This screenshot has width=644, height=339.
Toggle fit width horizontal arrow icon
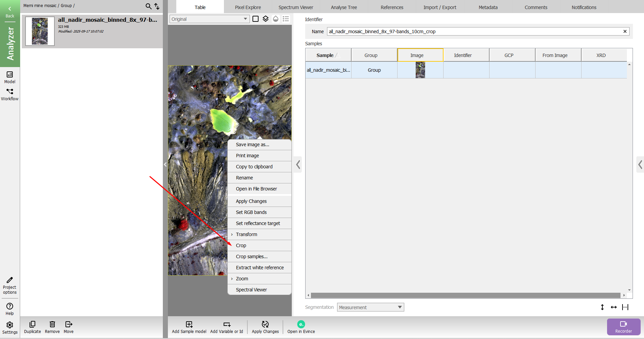[614, 307]
